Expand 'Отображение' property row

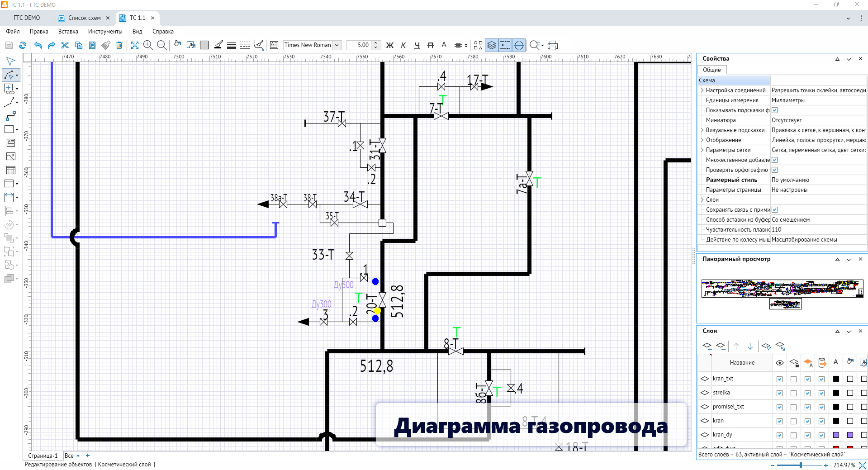coord(702,140)
